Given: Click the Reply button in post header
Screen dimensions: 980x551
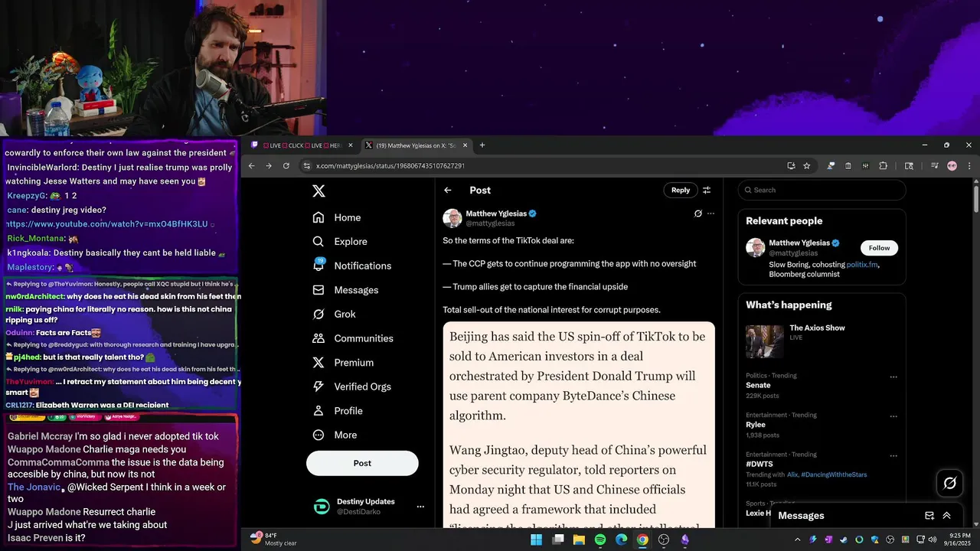Looking at the screenshot, I should click(x=681, y=191).
